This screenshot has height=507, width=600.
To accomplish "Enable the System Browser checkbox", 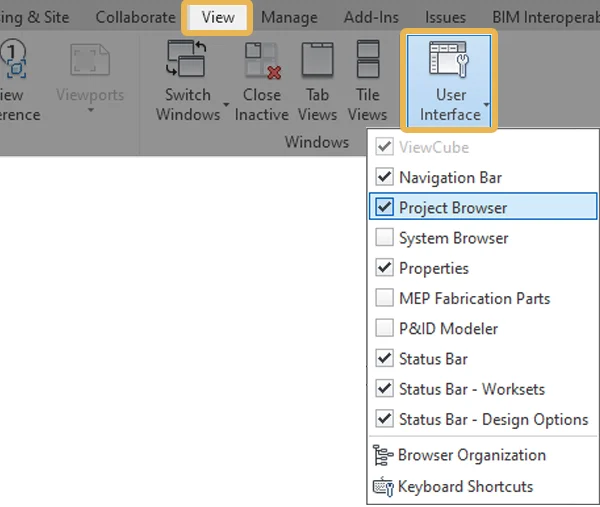I will [x=384, y=238].
